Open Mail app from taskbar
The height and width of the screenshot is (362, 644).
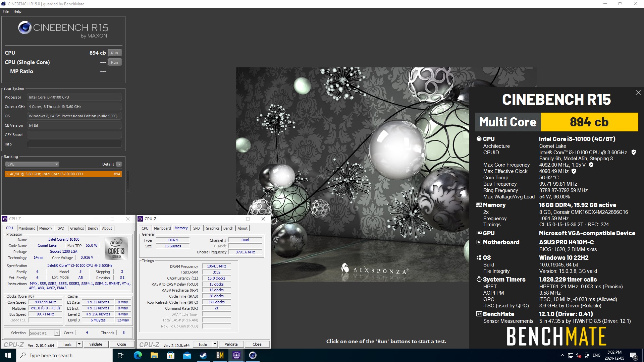click(x=187, y=355)
